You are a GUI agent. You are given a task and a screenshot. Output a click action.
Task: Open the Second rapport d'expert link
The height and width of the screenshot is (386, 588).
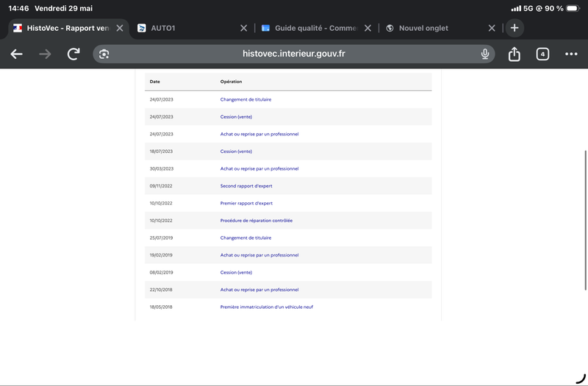tap(246, 186)
